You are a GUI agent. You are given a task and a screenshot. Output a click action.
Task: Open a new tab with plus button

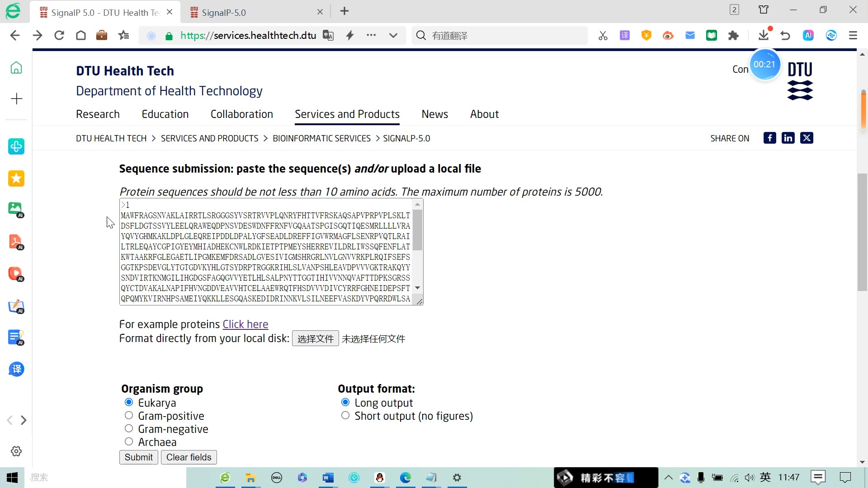tap(344, 11)
